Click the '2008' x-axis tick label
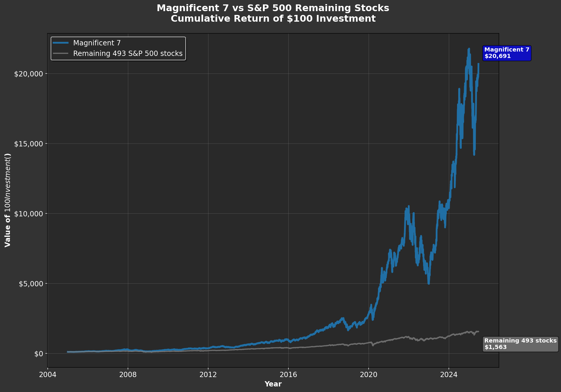 point(128,375)
